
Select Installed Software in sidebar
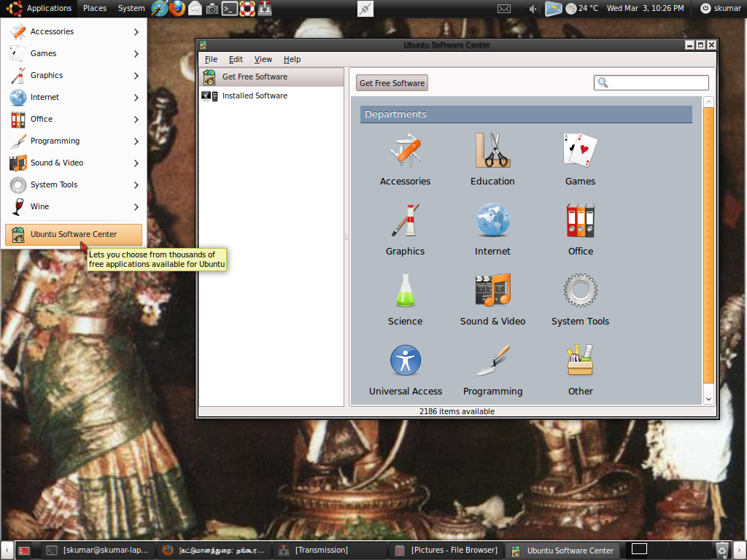271,96
